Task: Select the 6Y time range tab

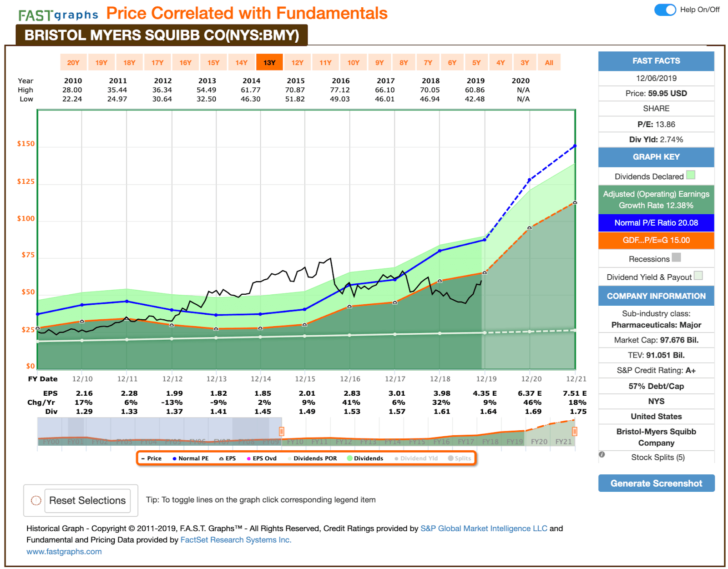Action: point(452,63)
